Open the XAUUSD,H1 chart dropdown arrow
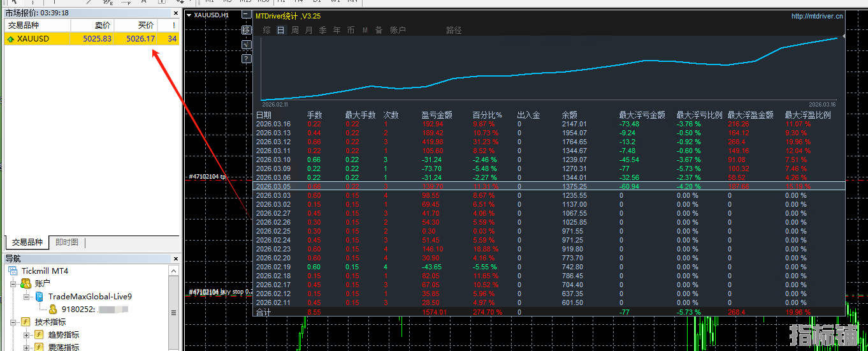Image resolution: width=868 pixels, height=351 pixels. click(189, 15)
